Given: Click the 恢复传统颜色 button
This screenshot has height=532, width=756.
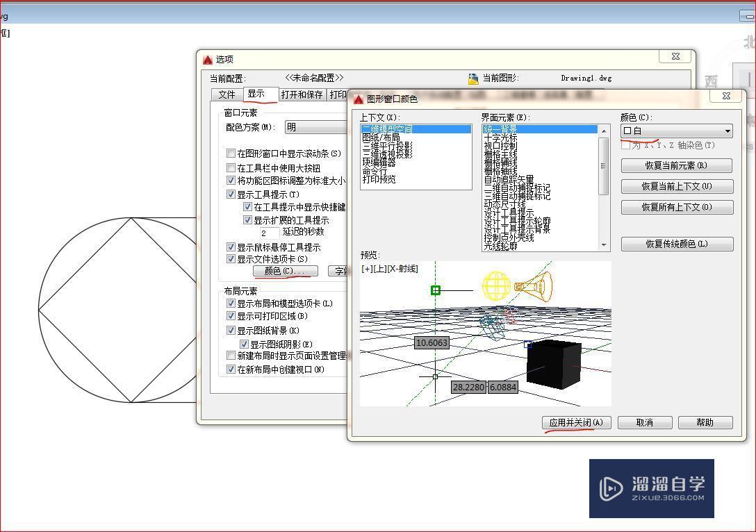Looking at the screenshot, I should coord(676,244).
